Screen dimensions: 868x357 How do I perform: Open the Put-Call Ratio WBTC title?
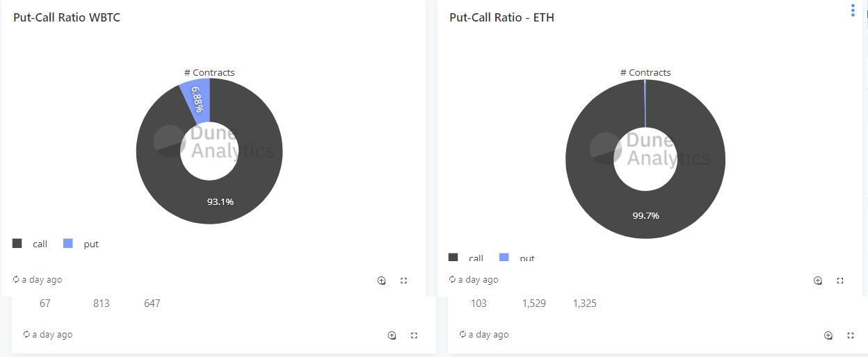pyautogui.click(x=67, y=17)
